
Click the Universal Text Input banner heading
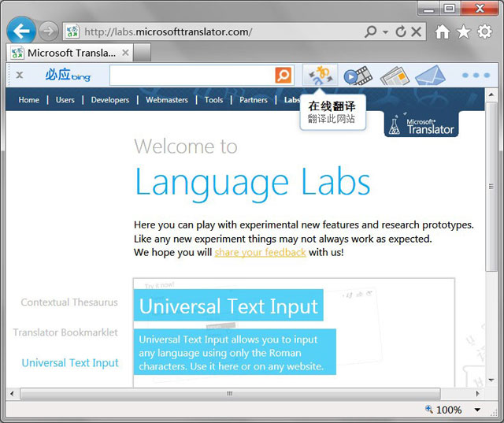click(x=228, y=306)
